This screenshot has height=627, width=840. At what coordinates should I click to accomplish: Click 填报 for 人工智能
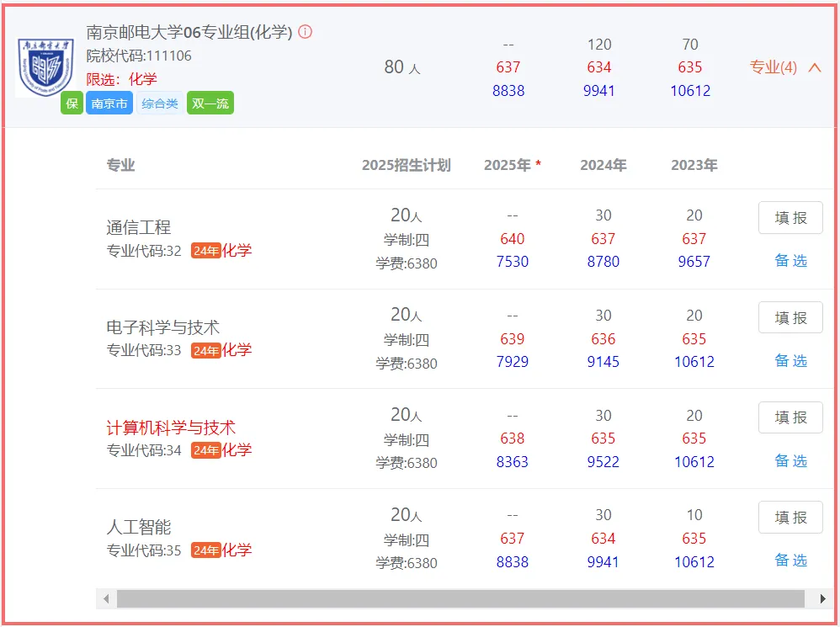pyautogui.click(x=790, y=518)
